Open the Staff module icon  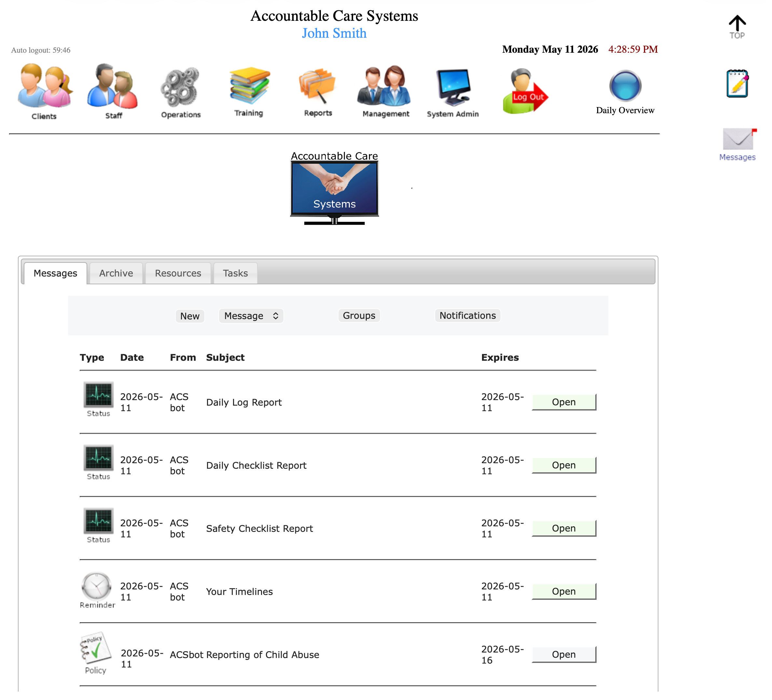[113, 91]
